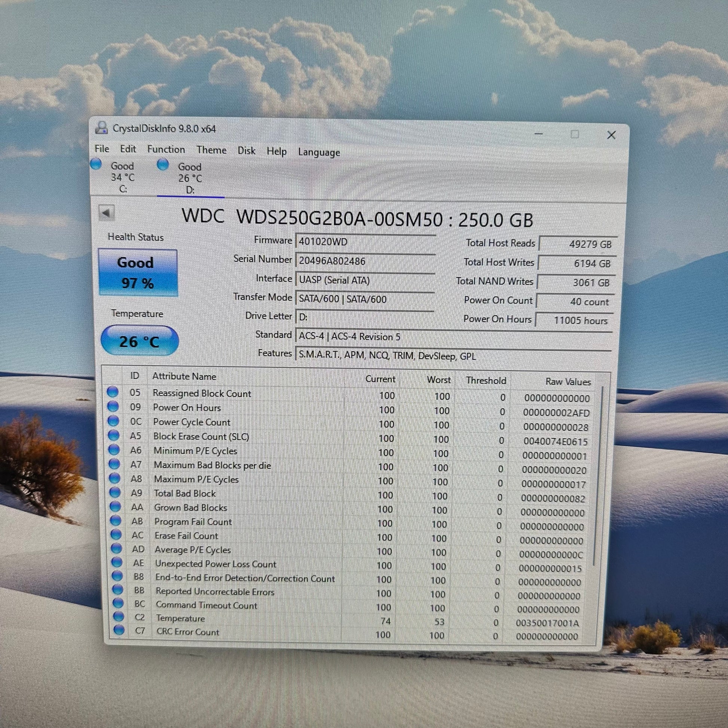Click the previous disk arrow button
728x728 pixels.
pyautogui.click(x=106, y=214)
